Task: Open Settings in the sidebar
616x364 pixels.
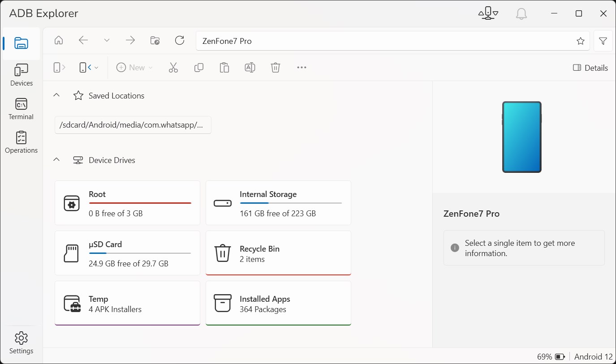Action: point(21,343)
